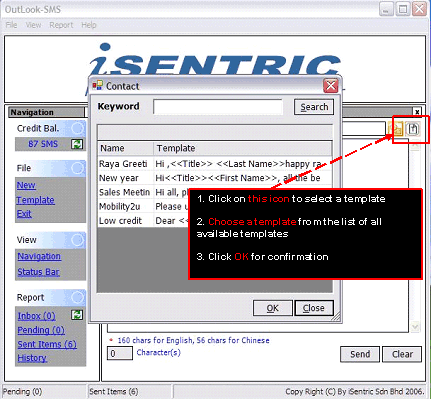
Task: Toggle the Navigation link under View
Action: click(x=39, y=256)
